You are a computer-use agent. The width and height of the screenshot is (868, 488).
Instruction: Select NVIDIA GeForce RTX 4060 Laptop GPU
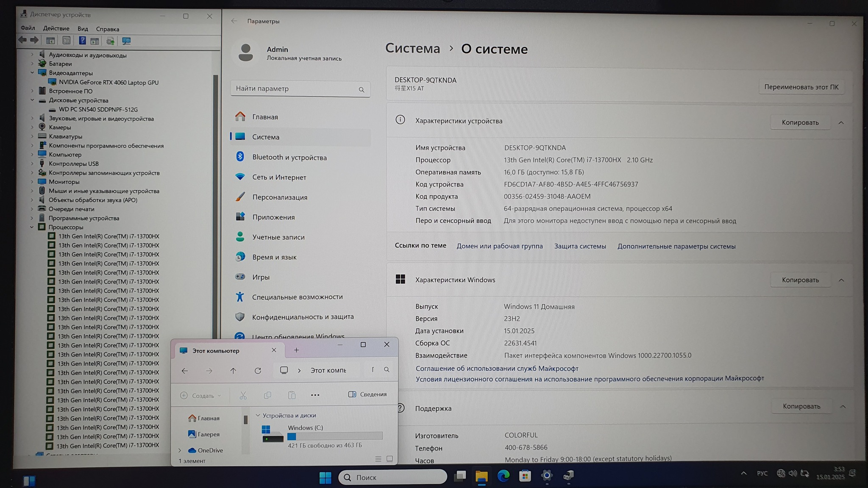click(x=108, y=82)
